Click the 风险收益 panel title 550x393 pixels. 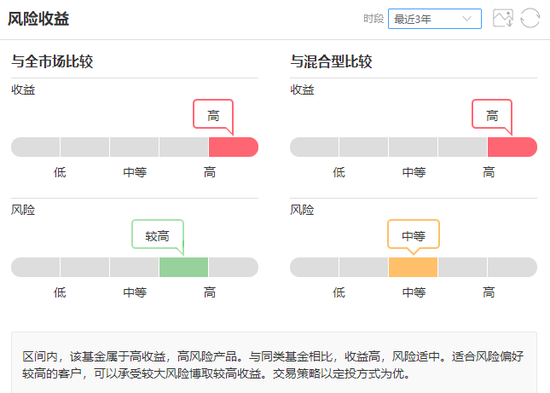(38, 19)
